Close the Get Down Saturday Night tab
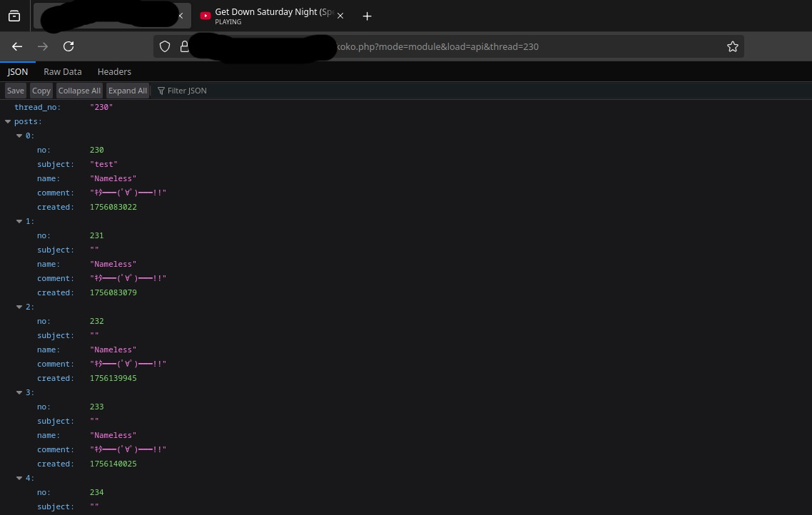812x515 pixels. [340, 16]
